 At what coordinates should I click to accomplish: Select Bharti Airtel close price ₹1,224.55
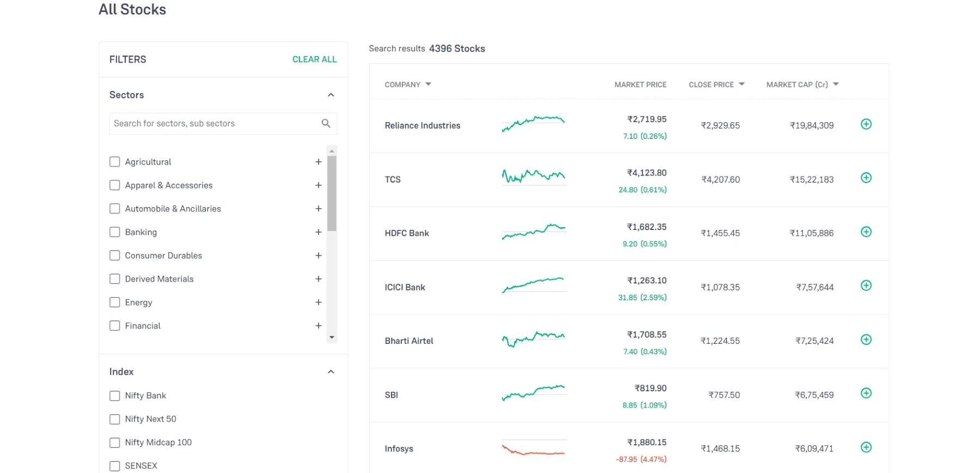(720, 341)
